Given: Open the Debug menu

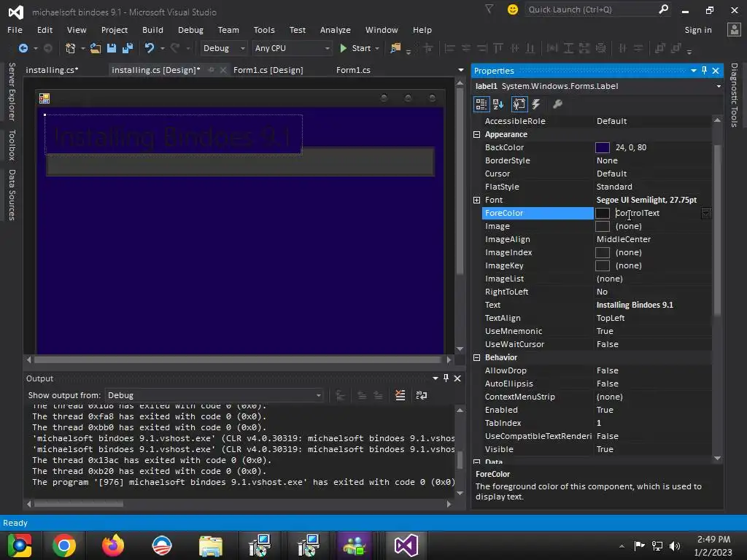Looking at the screenshot, I should (x=190, y=29).
